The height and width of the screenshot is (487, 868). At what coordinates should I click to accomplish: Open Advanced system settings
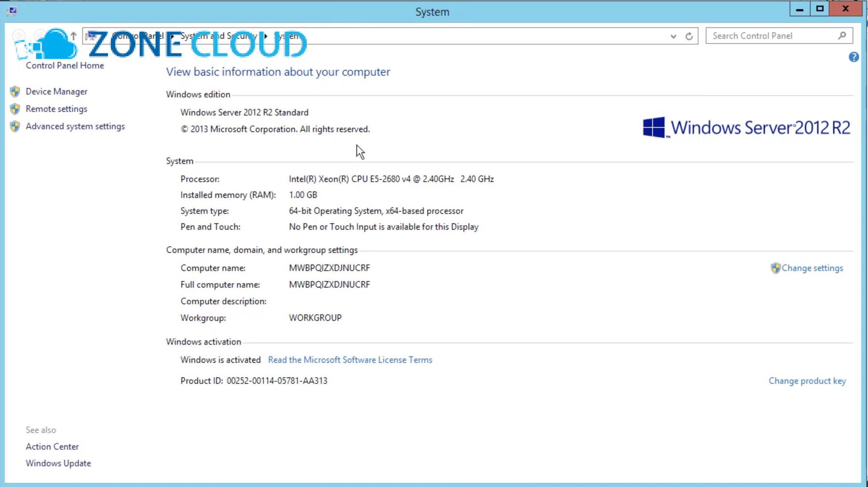click(x=75, y=126)
